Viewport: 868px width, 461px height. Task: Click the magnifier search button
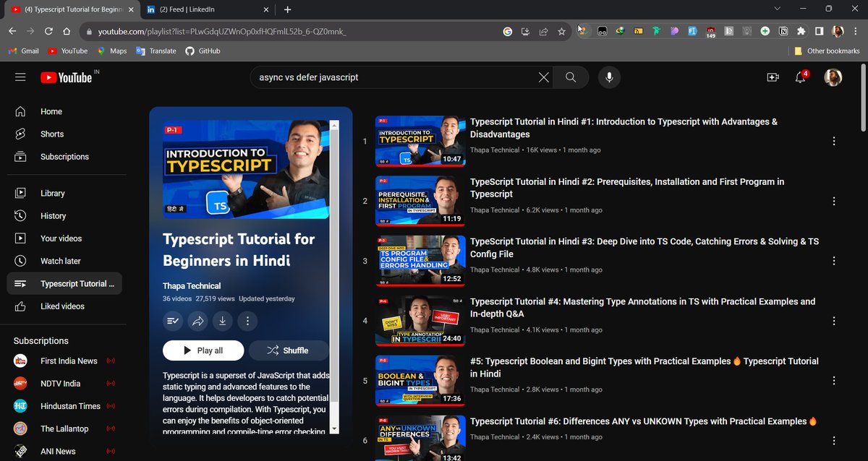[x=571, y=77]
